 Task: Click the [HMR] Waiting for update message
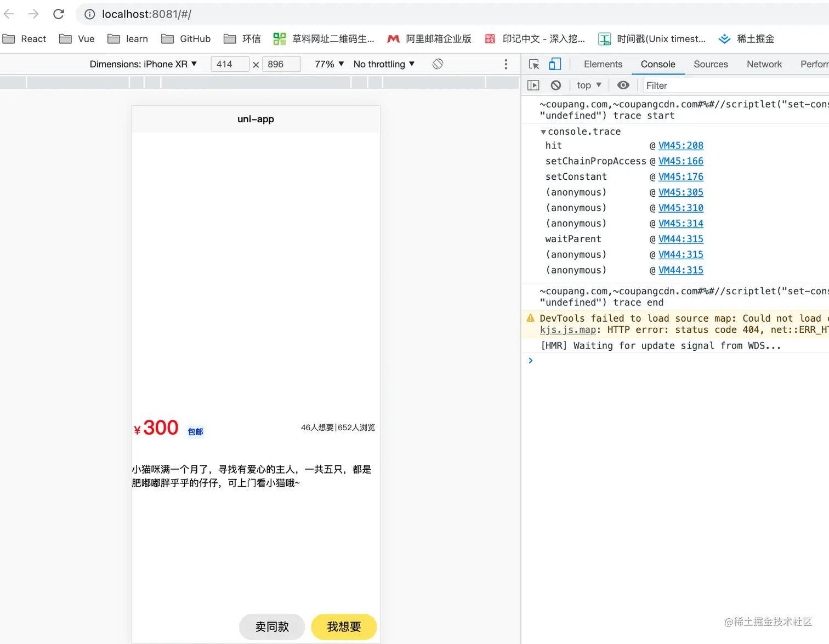coord(661,346)
